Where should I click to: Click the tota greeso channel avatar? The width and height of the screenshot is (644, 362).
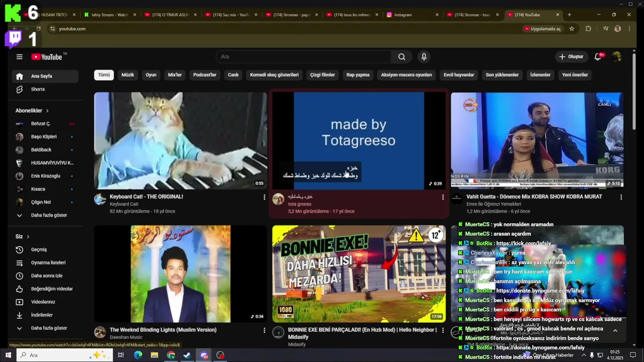click(278, 199)
